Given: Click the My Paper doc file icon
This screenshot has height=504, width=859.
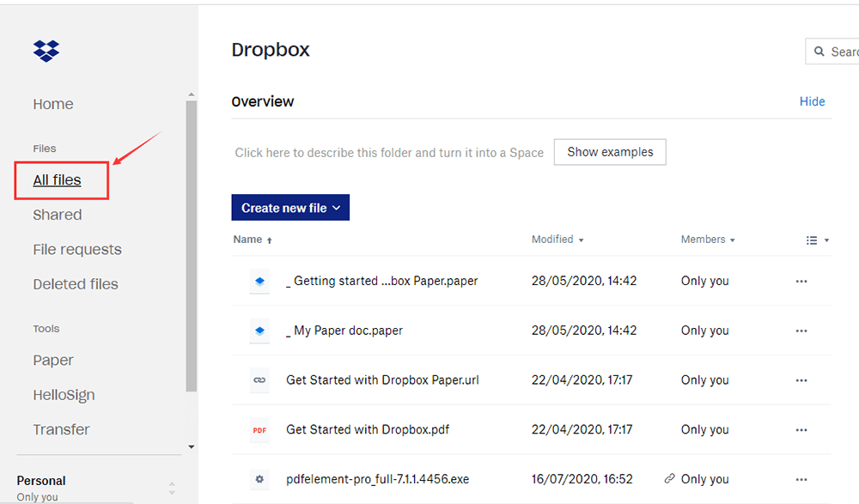Looking at the screenshot, I should 259,331.
